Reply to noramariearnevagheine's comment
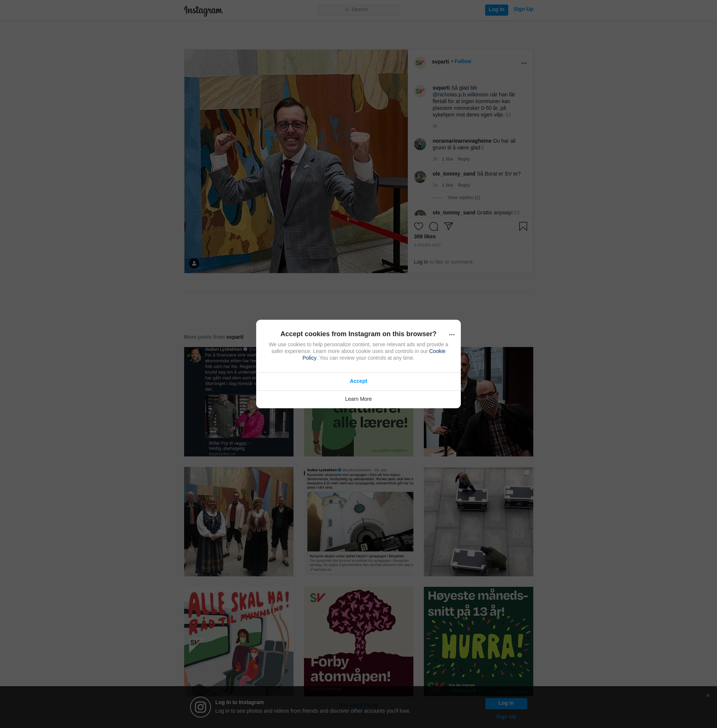The height and width of the screenshot is (728, 717). (x=463, y=159)
